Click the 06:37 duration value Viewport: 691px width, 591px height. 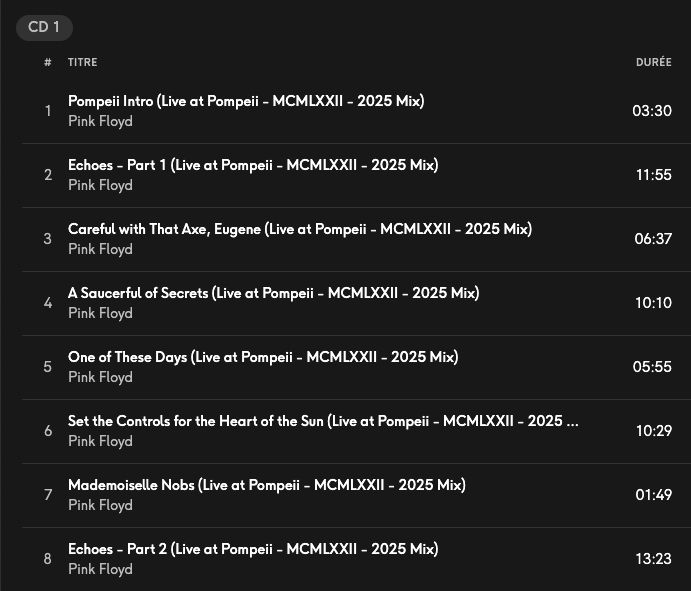pos(653,239)
